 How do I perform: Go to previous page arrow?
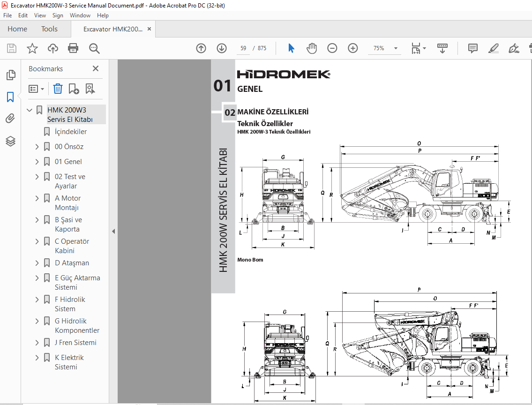click(x=201, y=48)
